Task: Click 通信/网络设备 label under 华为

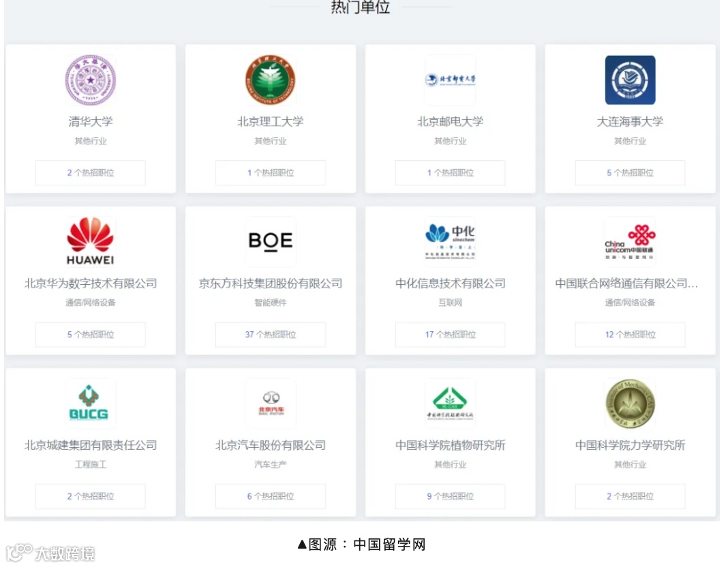Action: (90, 303)
